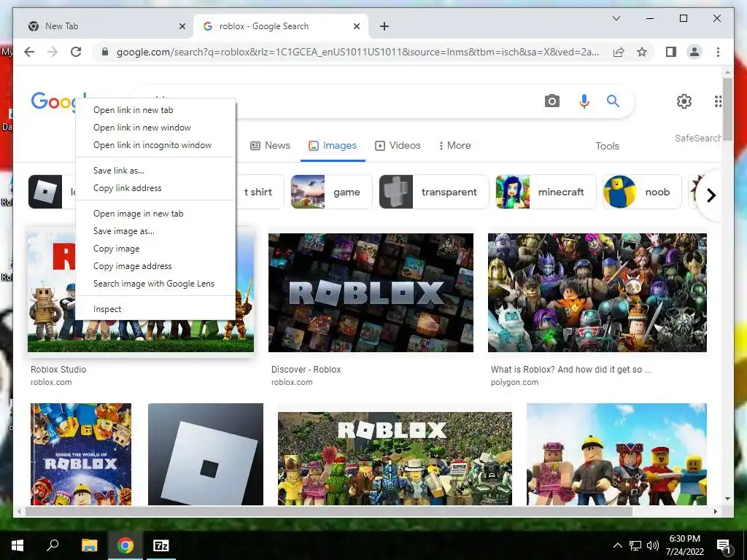The height and width of the screenshot is (560, 747).
Task: Submit search with the magnifier icon
Action: point(613,101)
